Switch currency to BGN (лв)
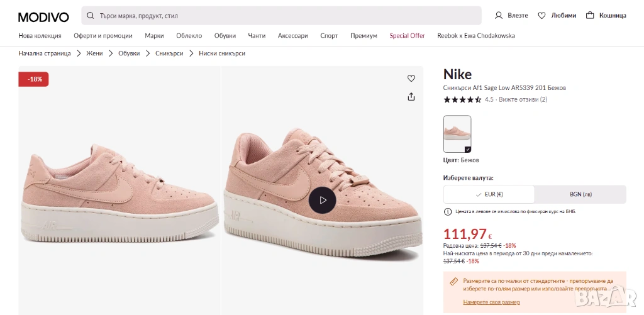Viewport: 644px width, 315px height. point(580,194)
